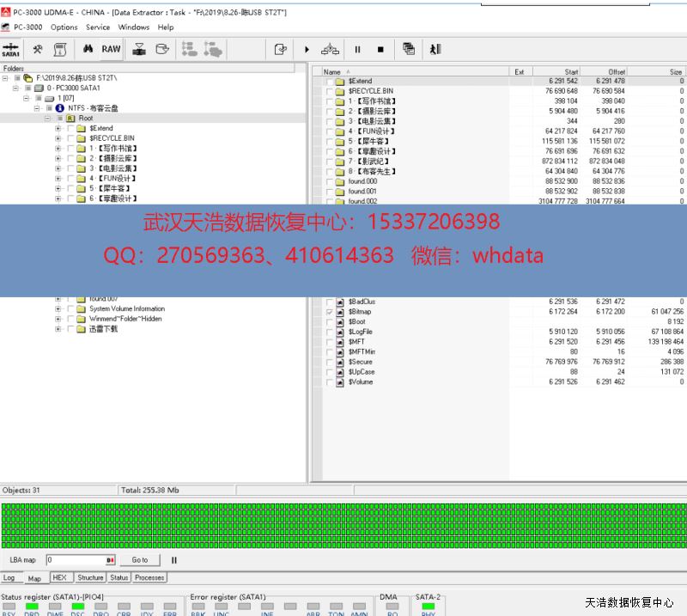The width and height of the screenshot is (687, 616).
Task: Check the $Bitmap file checkbox
Action: (x=329, y=312)
